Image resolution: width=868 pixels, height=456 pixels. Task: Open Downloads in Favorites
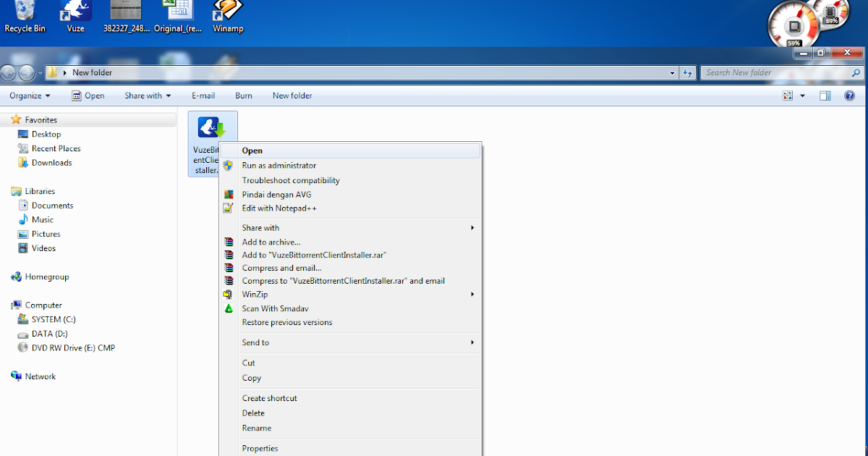point(51,163)
